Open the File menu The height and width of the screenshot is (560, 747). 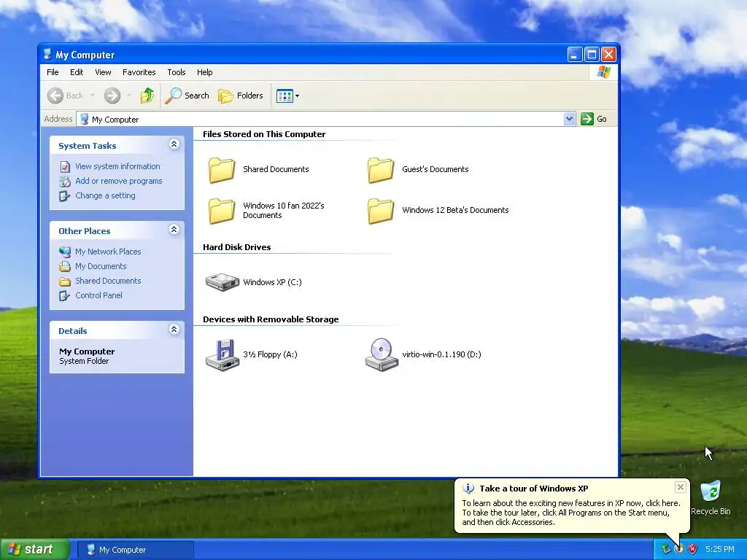coord(53,72)
